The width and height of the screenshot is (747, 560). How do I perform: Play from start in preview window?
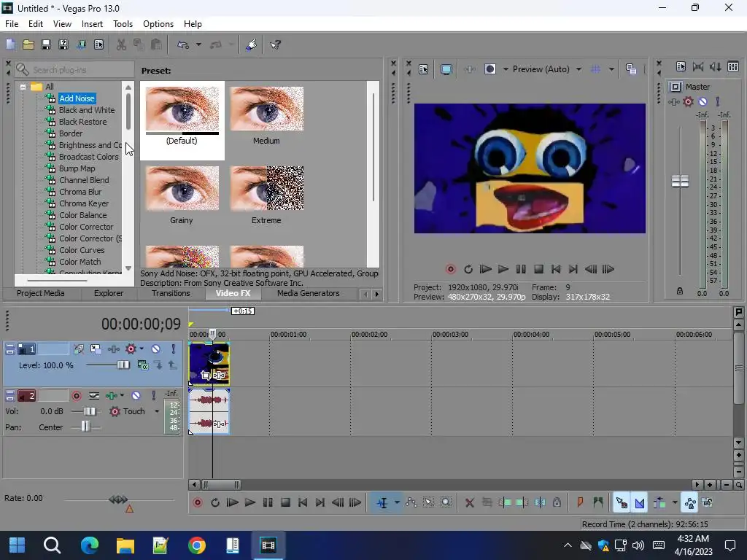(485, 269)
